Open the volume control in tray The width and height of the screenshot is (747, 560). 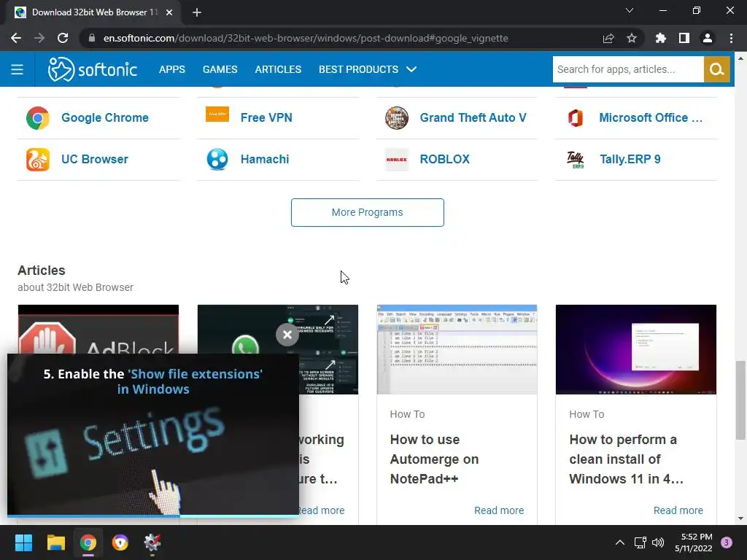[x=658, y=542]
